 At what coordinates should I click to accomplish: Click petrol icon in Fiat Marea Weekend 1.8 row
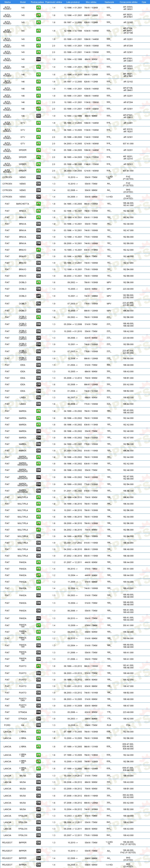[39, 464]
